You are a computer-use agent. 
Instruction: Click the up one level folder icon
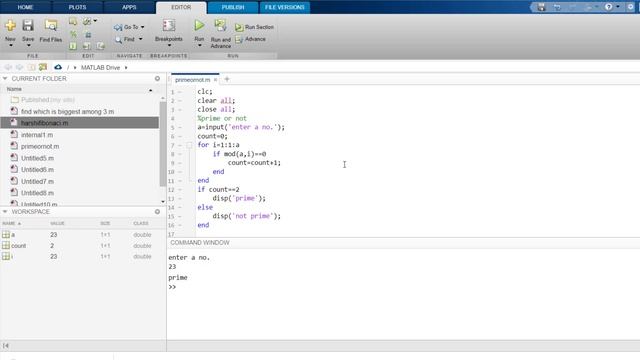pos(31,67)
